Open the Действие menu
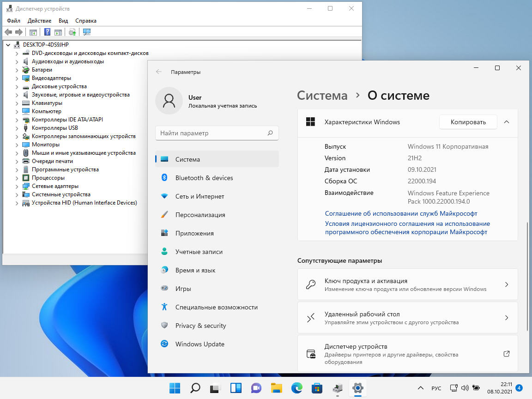 [x=39, y=21]
